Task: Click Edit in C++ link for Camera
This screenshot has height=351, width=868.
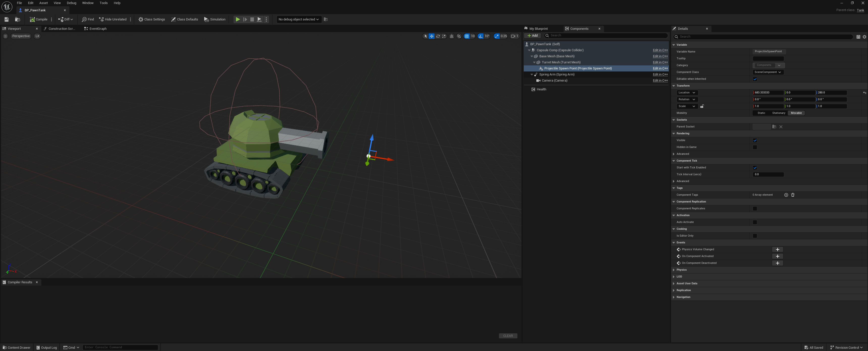Action: coord(660,81)
